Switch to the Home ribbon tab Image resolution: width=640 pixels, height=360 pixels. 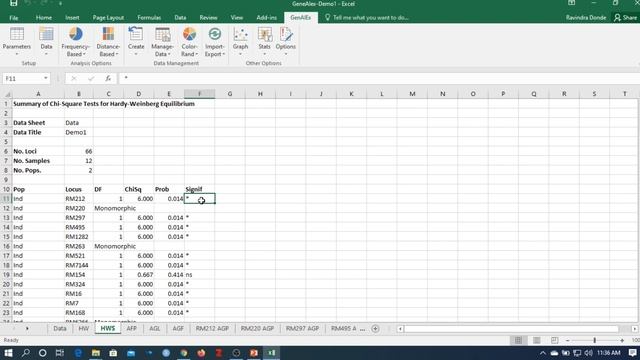[44, 18]
